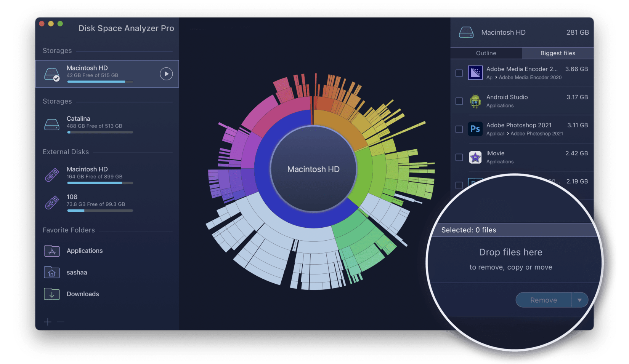Tick the Android Studio checkbox

pyautogui.click(x=459, y=101)
